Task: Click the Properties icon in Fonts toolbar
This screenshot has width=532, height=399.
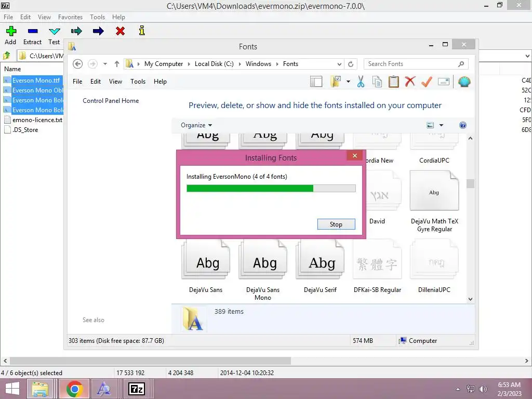Action: (444, 82)
